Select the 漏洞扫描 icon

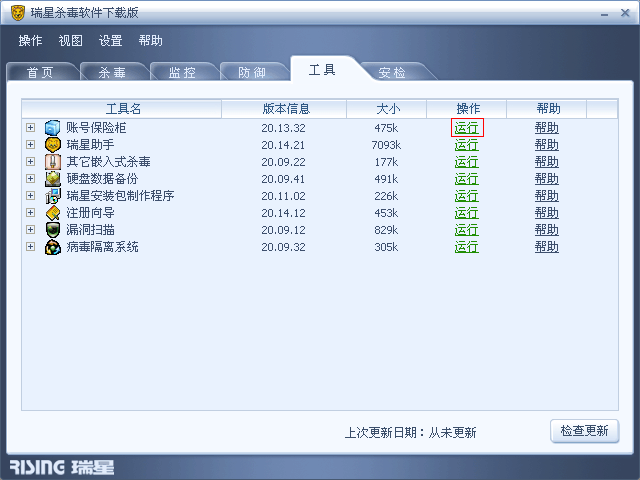(53, 230)
